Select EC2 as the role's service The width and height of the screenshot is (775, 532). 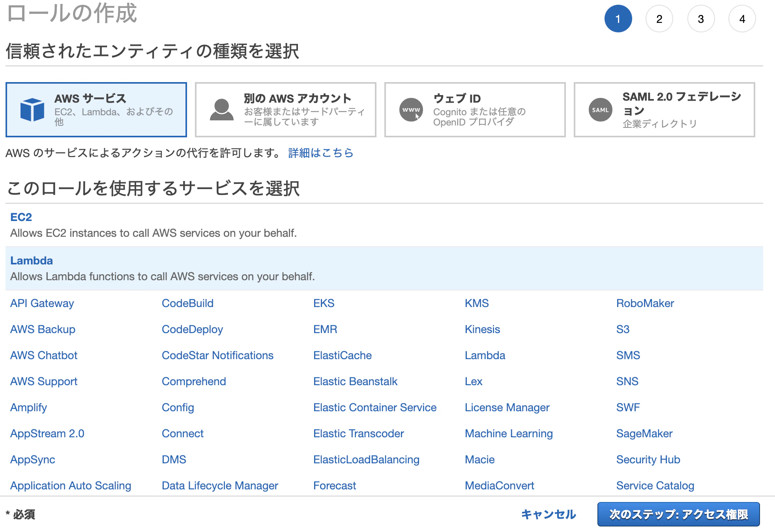tap(21, 217)
